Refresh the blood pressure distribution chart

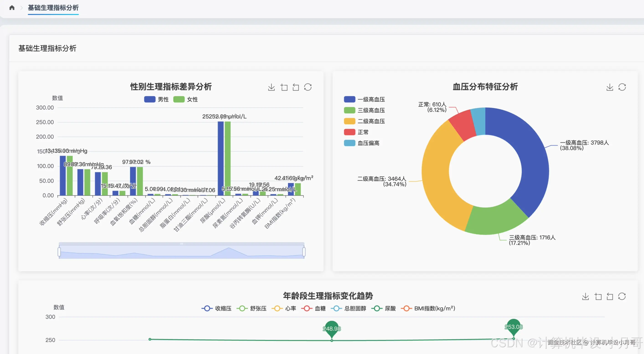[x=622, y=87]
